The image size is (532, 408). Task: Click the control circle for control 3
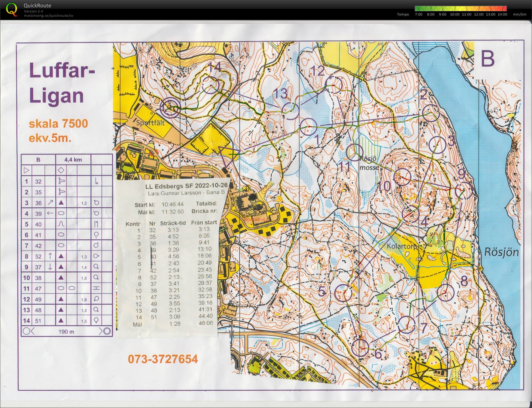437,145
